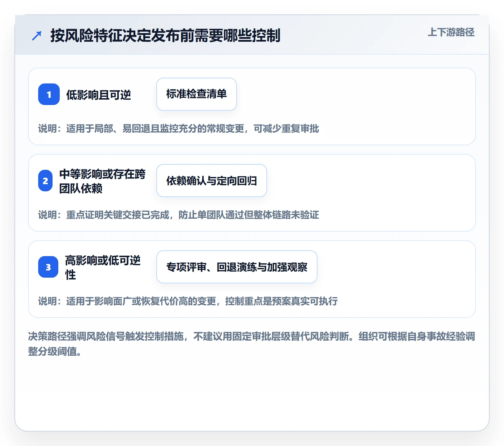Viewport: 504px width, 446px height.
Task: Select the 专项评审、回退演练与加强观察 chip
Action: point(237,267)
